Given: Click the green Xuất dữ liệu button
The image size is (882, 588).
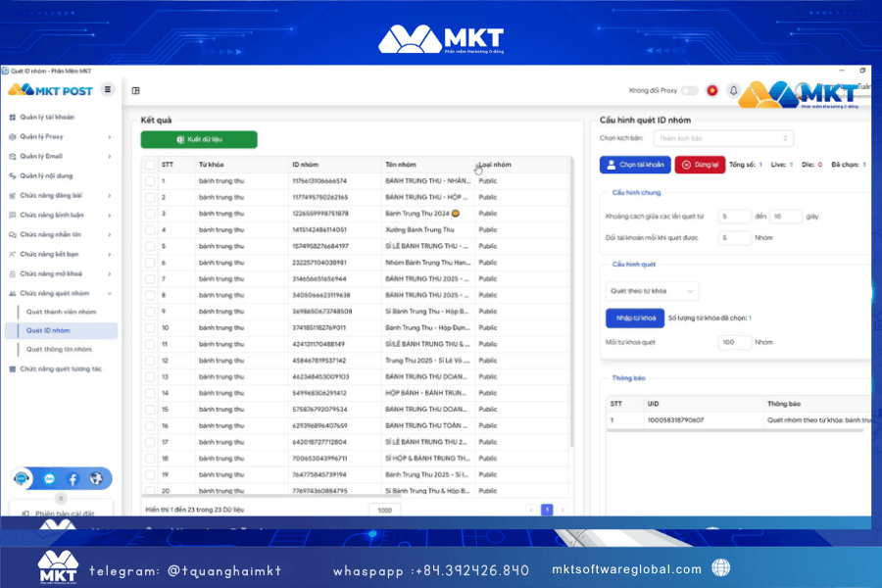Looking at the screenshot, I should tap(199, 140).
